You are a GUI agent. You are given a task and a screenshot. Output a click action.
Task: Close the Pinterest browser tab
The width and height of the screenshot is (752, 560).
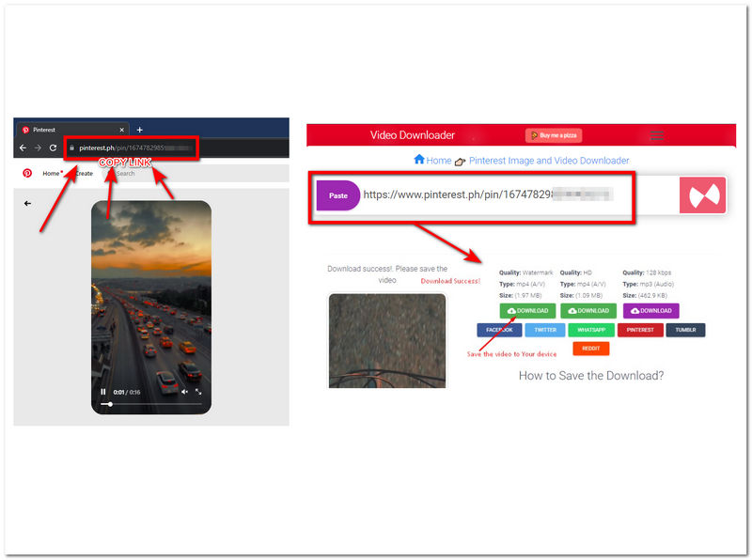click(x=121, y=130)
